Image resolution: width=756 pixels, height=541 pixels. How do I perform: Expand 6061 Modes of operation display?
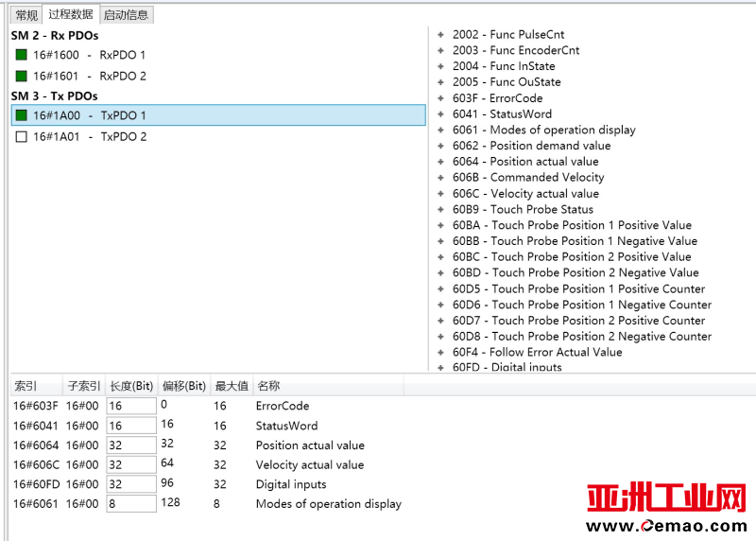pos(440,130)
